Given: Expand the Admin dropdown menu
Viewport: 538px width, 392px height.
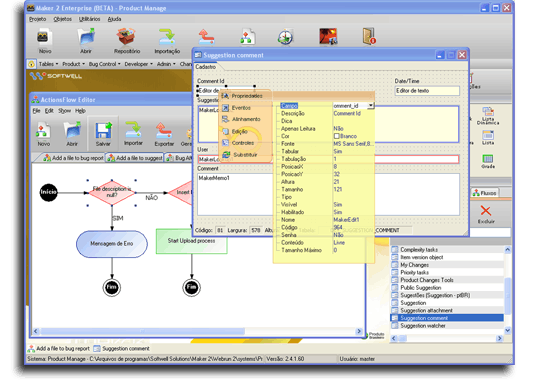Looking at the screenshot, I should click(166, 64).
